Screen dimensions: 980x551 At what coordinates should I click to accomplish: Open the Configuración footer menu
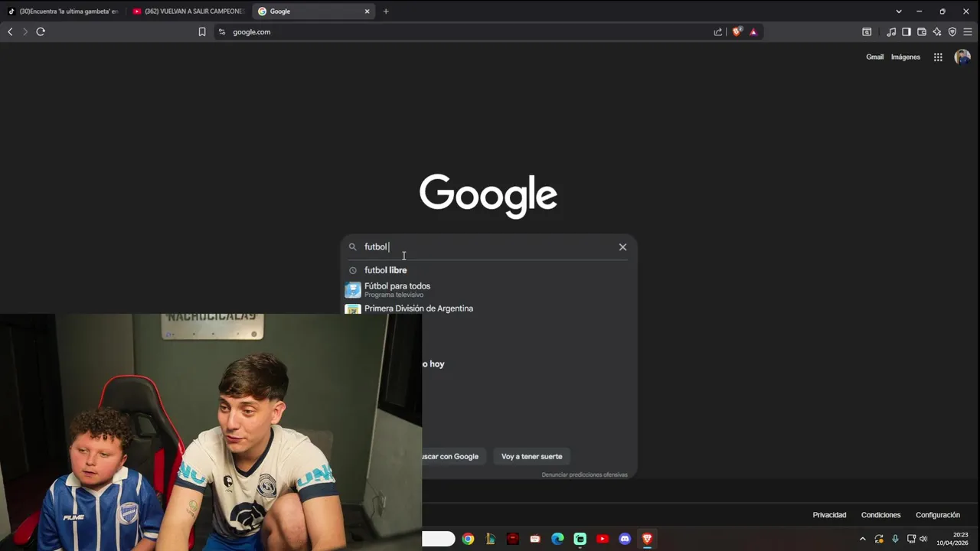pos(938,515)
